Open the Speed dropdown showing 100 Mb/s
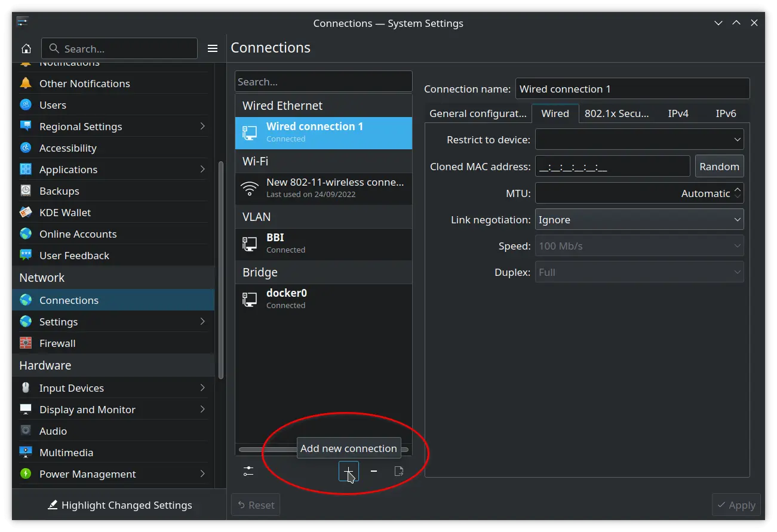This screenshot has height=532, width=777. [x=639, y=246]
